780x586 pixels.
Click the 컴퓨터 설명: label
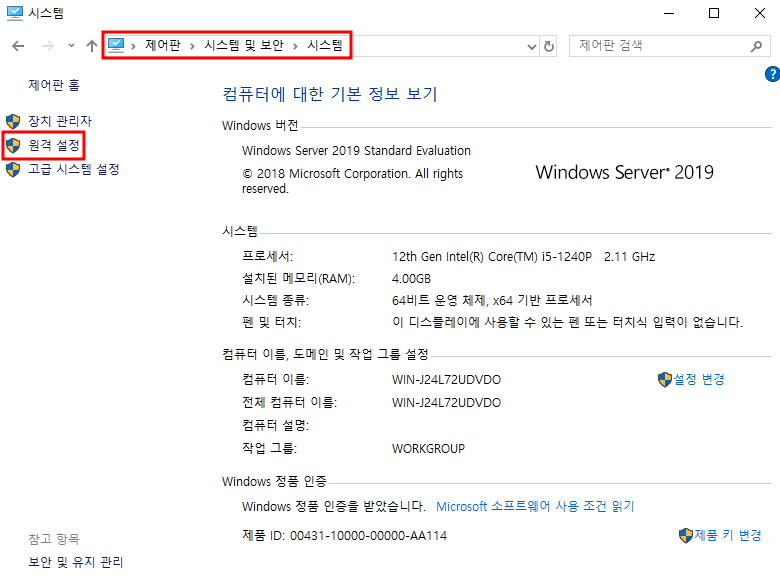(x=275, y=425)
